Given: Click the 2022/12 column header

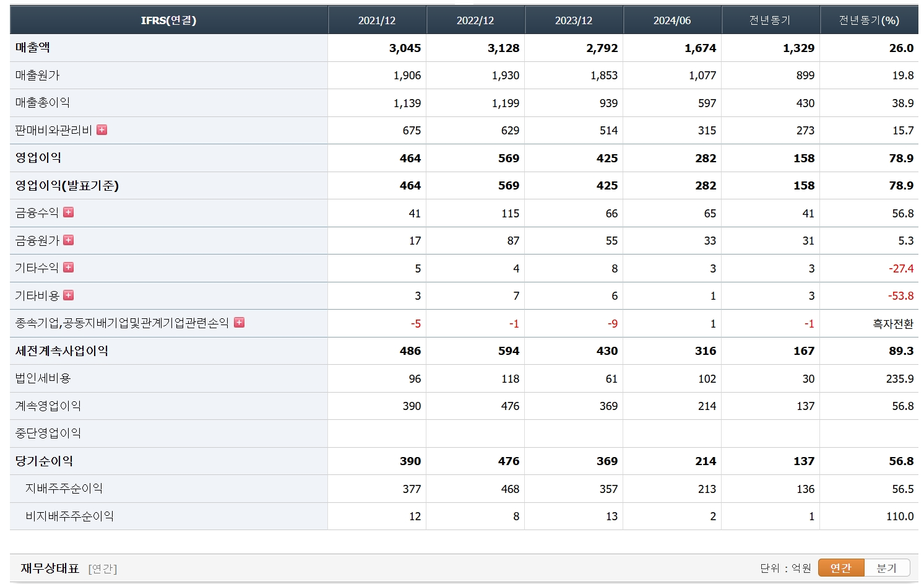Looking at the screenshot, I should point(475,20).
